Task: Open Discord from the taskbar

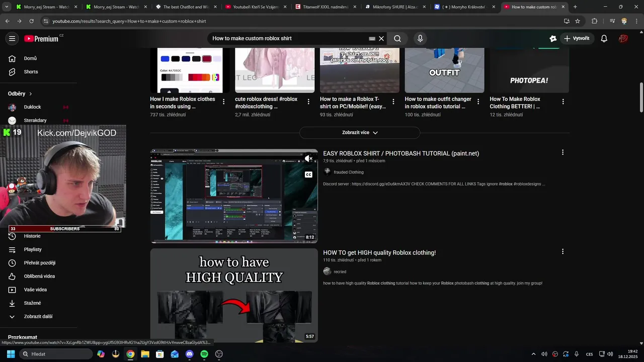Action: click(x=189, y=354)
